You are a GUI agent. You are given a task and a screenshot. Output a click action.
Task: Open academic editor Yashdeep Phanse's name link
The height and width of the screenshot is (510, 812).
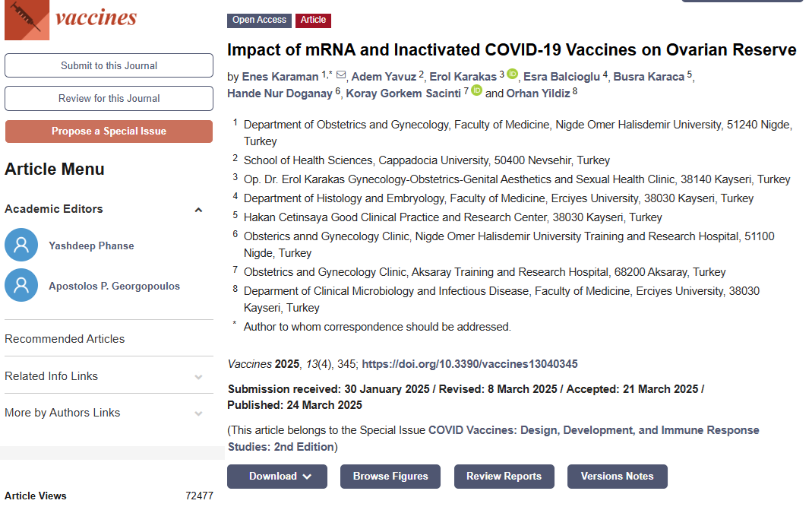pos(91,245)
